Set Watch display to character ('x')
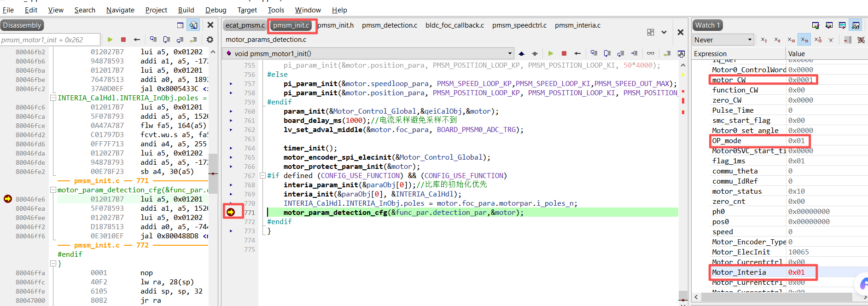 [831, 40]
